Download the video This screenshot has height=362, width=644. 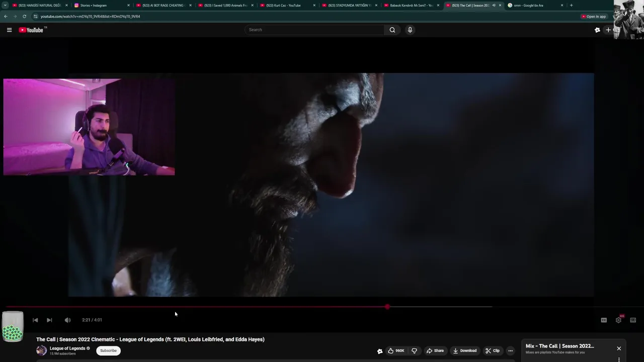464,351
